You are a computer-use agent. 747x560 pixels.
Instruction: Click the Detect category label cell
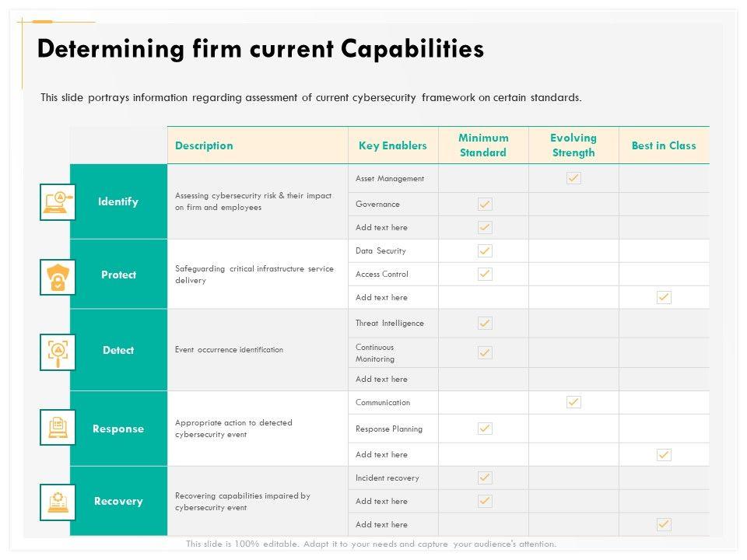point(118,350)
